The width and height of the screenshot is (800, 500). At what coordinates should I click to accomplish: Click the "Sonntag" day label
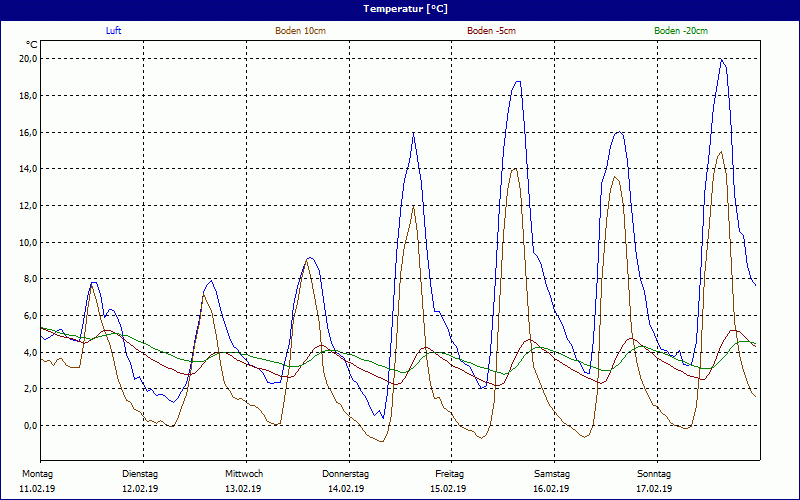(x=654, y=473)
